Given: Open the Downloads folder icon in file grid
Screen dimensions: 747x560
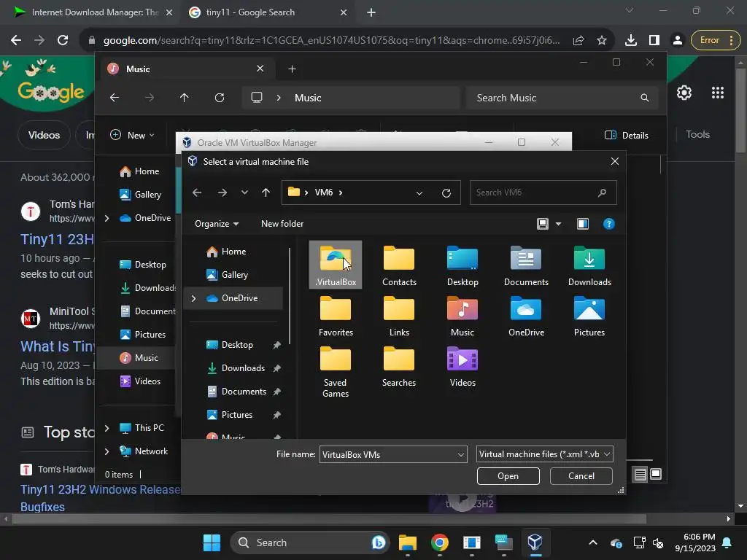Looking at the screenshot, I should (589, 265).
